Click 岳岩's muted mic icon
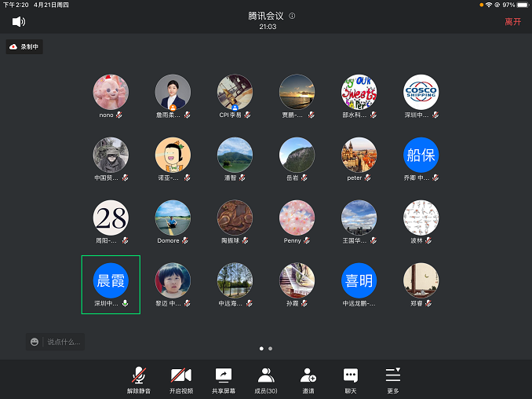The image size is (532, 399). click(x=304, y=178)
